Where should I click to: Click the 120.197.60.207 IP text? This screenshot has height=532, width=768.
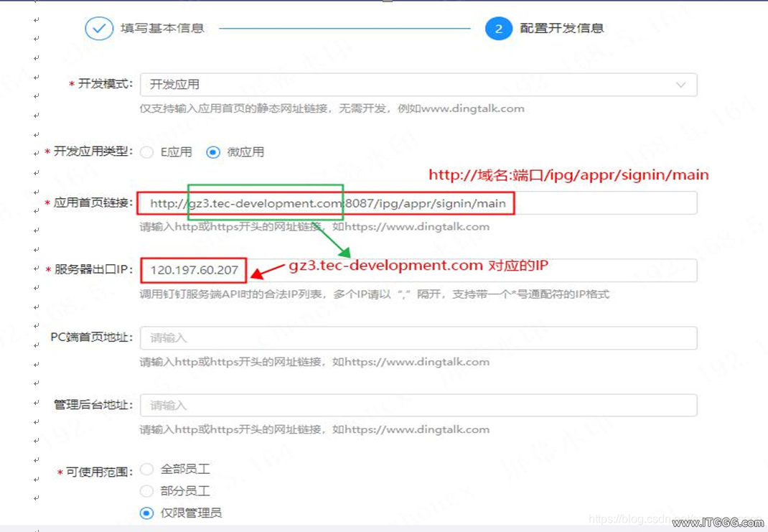click(194, 270)
